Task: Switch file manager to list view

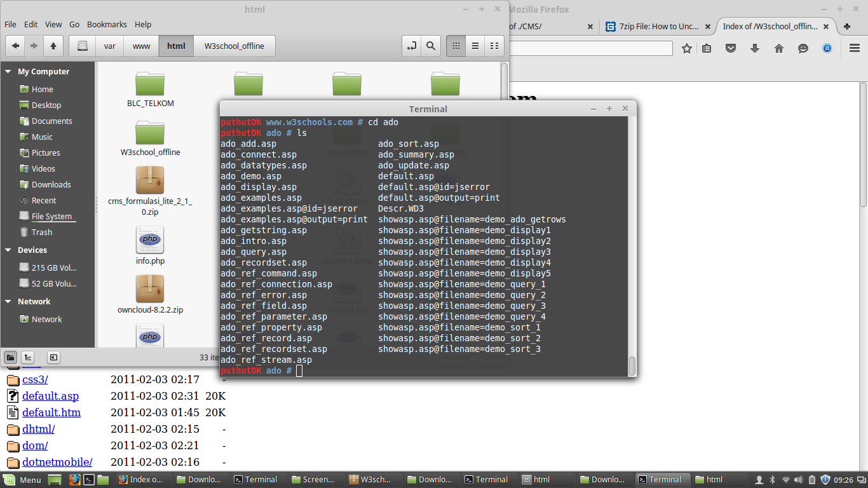Action: pyautogui.click(x=475, y=46)
